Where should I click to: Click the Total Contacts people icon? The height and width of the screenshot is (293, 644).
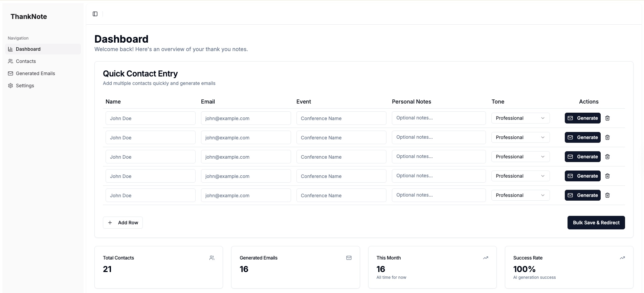(212, 258)
